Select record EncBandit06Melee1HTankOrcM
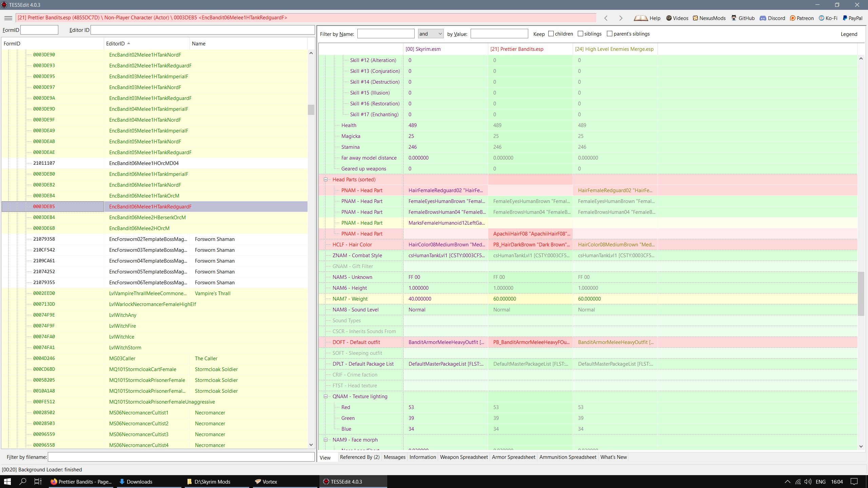Screen dimensions: 868x488 [x=154, y=196]
